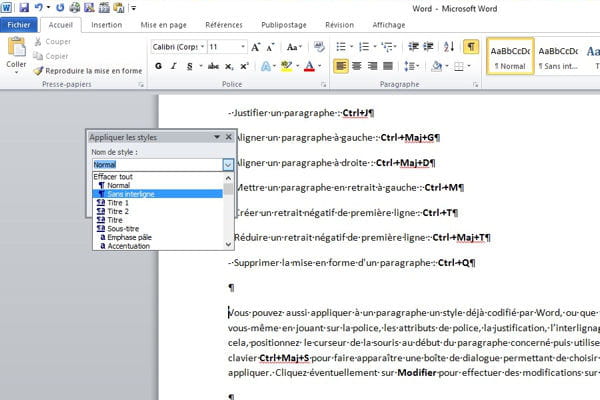Click the center alignment icon
Image resolution: width=600 pixels, height=400 pixels.
(357, 66)
